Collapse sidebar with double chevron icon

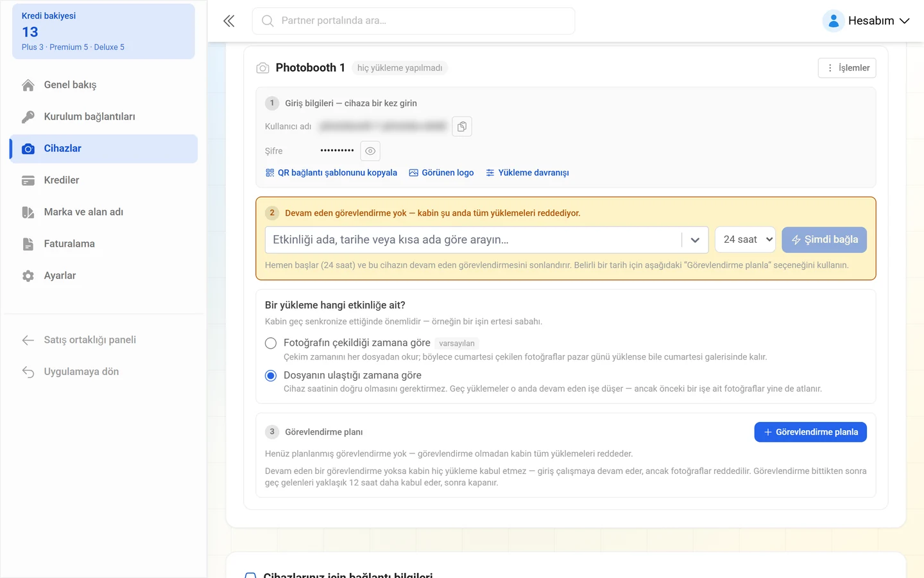(x=229, y=21)
